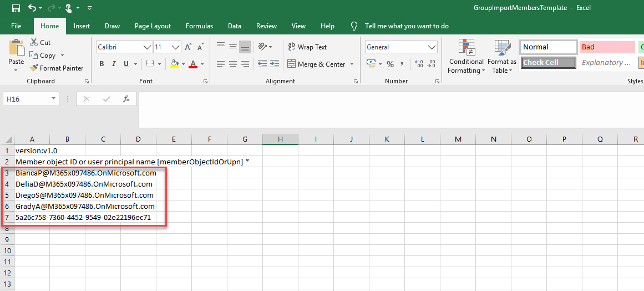644x291 pixels.
Task: Open Customize Quick Access Toolbar arrow
Action: 90,8
